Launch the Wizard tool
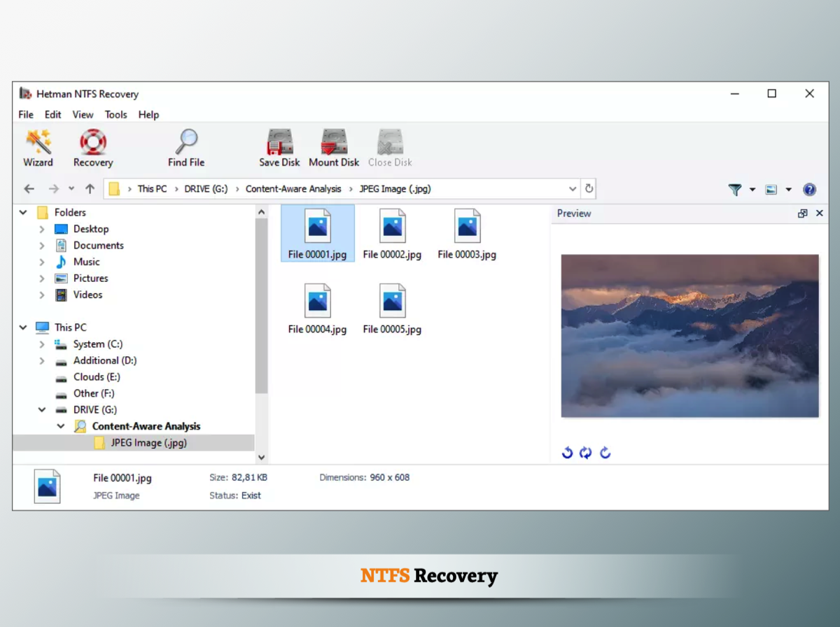The image size is (840, 627). click(x=38, y=148)
